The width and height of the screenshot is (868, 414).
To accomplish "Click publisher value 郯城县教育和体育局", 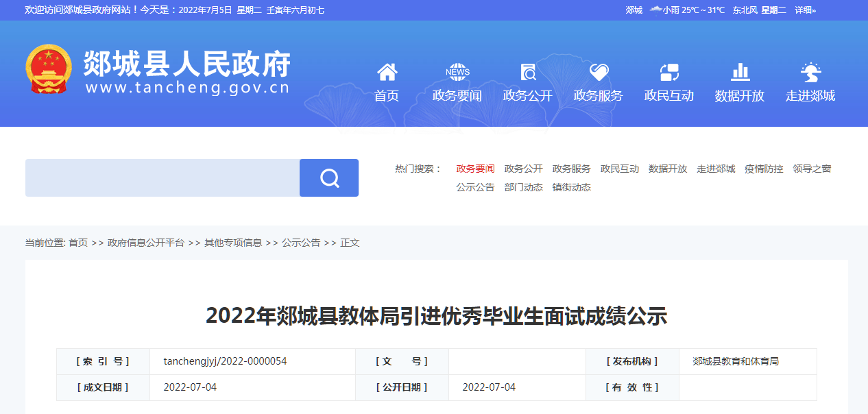I will coord(736,361).
